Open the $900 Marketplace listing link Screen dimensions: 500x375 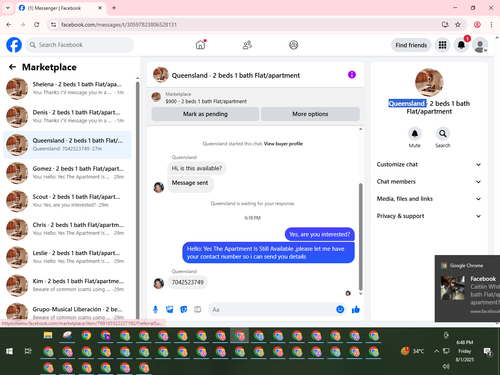coord(206,101)
